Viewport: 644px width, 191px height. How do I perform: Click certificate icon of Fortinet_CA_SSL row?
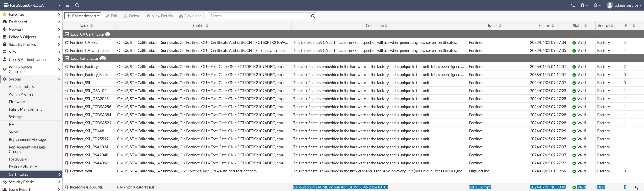[67, 43]
